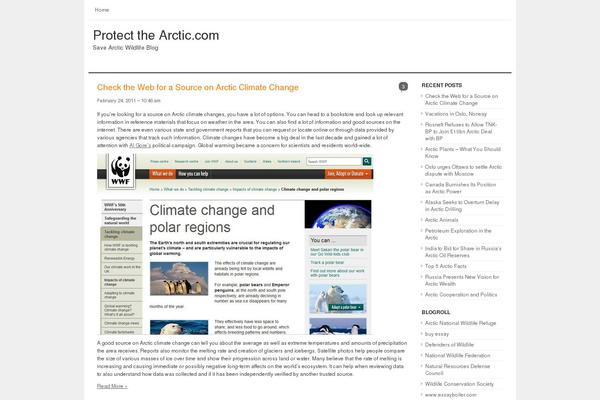The image size is (600, 400).
Task: Open recent post Vacations in Oslo, Norway
Action: pos(456,114)
